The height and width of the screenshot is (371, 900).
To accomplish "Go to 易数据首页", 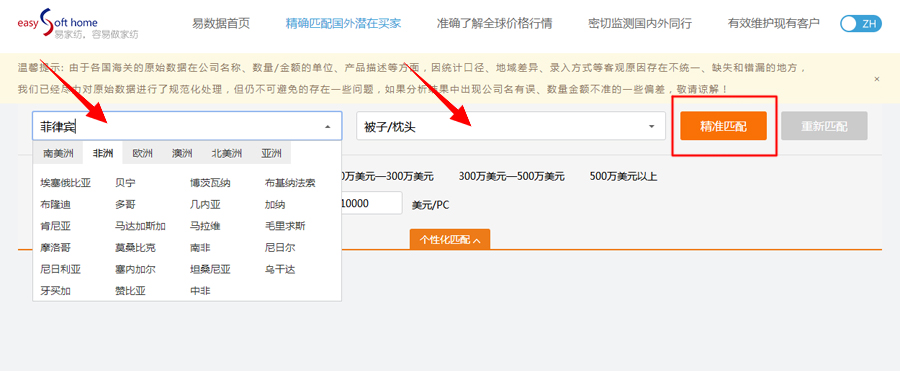I will (x=221, y=24).
